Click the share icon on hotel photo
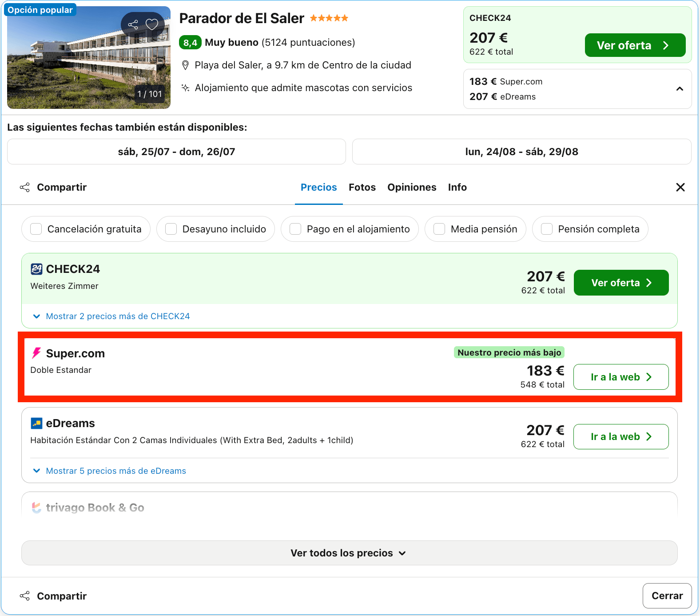 click(x=133, y=24)
